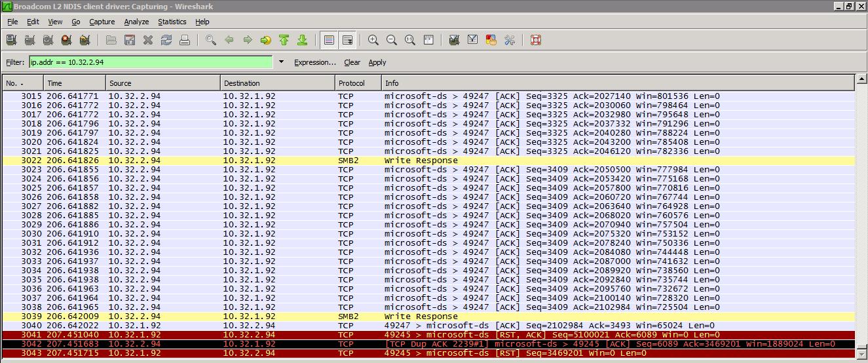The image size is (868, 363).
Task: Sort by the Time column header
Action: pos(75,83)
